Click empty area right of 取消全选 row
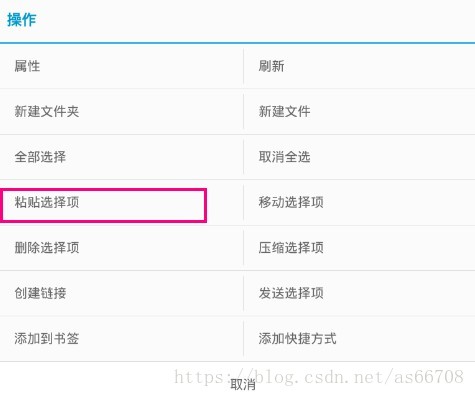Image resolution: width=475 pixels, height=397 pixels. pos(393,157)
